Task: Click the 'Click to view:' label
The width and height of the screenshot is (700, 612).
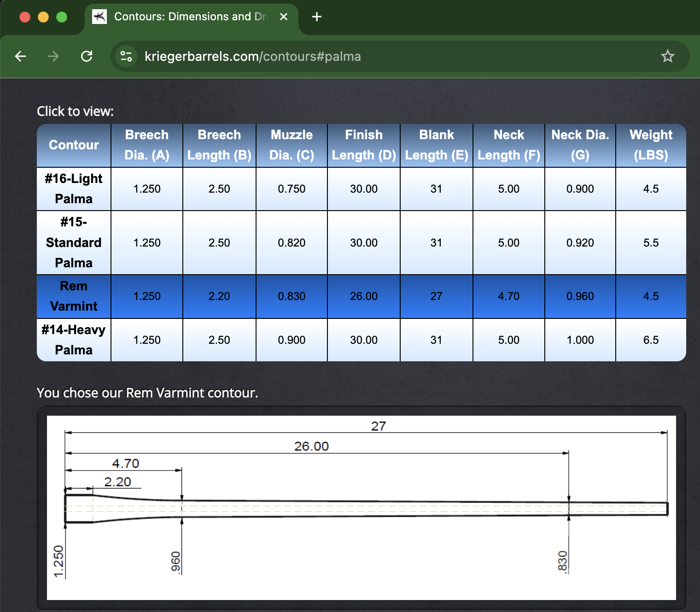Action: 75,111
